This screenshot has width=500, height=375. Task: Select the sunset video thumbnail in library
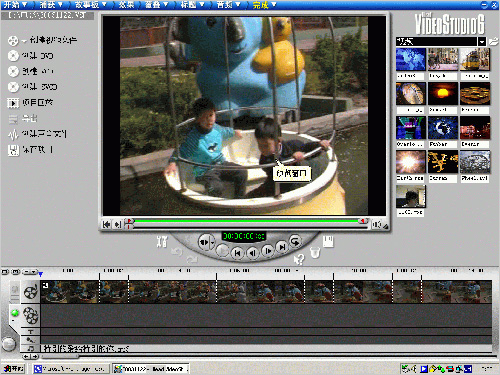click(x=442, y=94)
